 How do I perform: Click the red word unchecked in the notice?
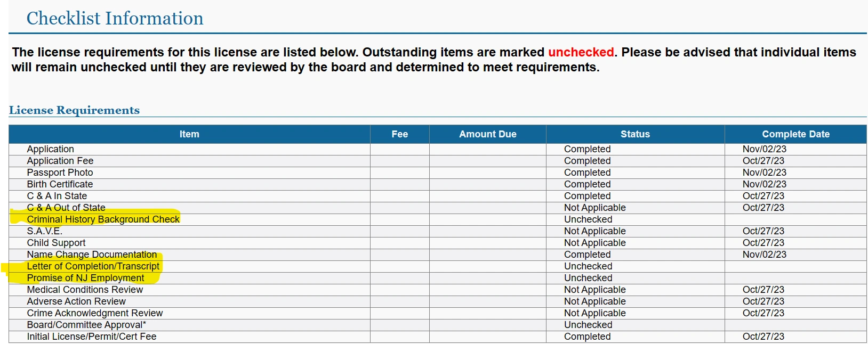coord(581,52)
